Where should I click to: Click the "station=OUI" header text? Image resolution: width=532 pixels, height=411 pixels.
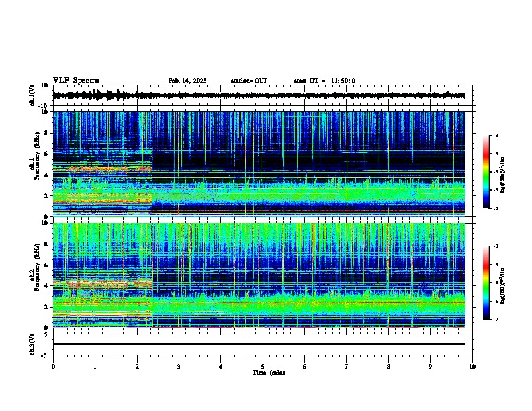249,81
